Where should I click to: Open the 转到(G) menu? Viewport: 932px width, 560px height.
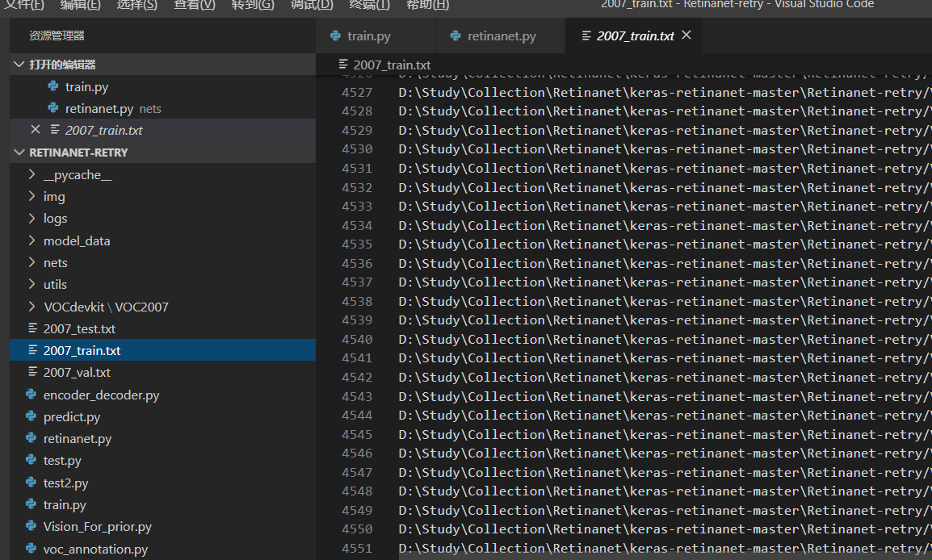point(253,5)
